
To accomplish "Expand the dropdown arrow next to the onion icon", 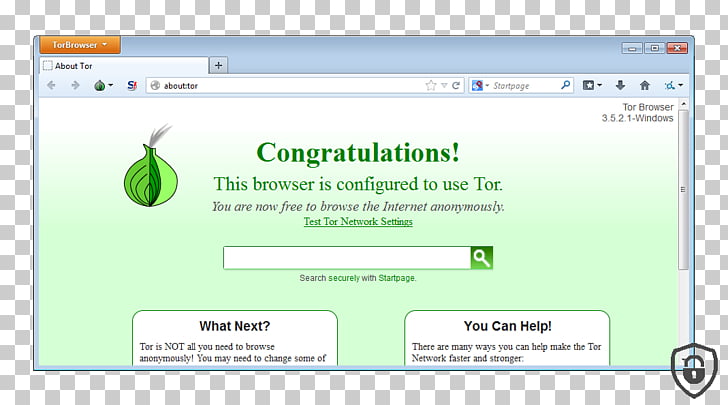I will pos(110,85).
